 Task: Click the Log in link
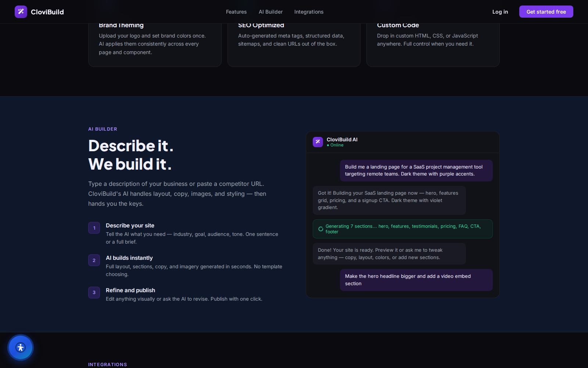tap(500, 12)
